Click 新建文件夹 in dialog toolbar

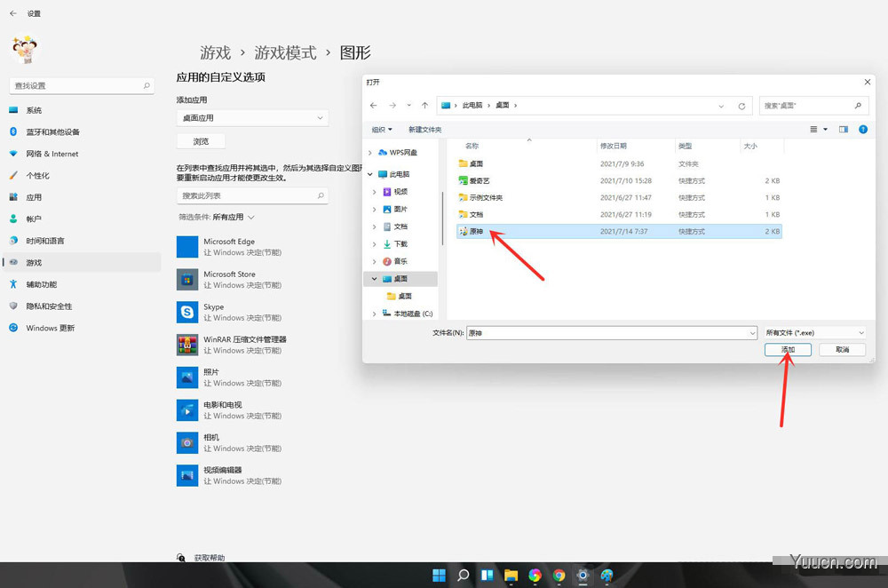(424, 130)
